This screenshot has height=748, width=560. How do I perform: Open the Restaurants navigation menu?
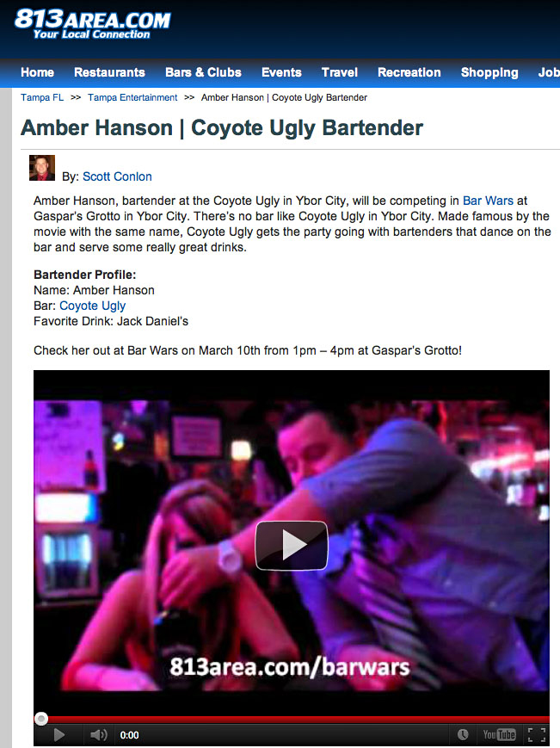(x=109, y=72)
